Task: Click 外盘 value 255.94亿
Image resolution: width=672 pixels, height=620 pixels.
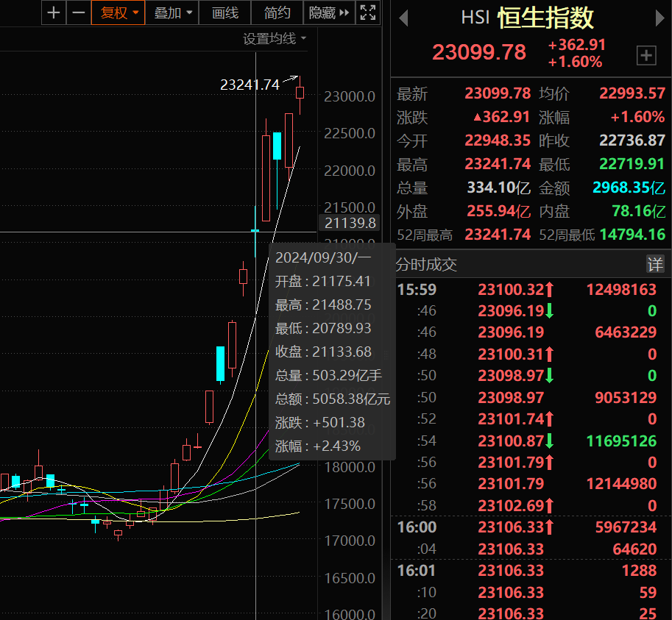Action: [499, 211]
